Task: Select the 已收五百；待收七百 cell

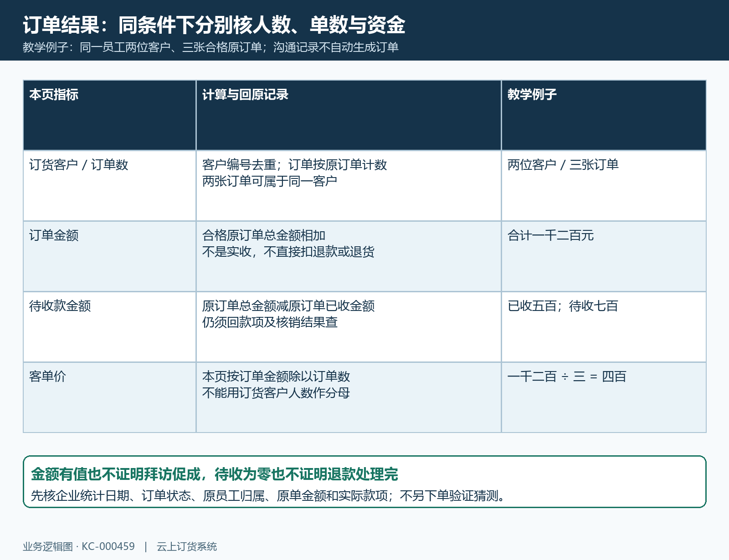Action: point(604,327)
